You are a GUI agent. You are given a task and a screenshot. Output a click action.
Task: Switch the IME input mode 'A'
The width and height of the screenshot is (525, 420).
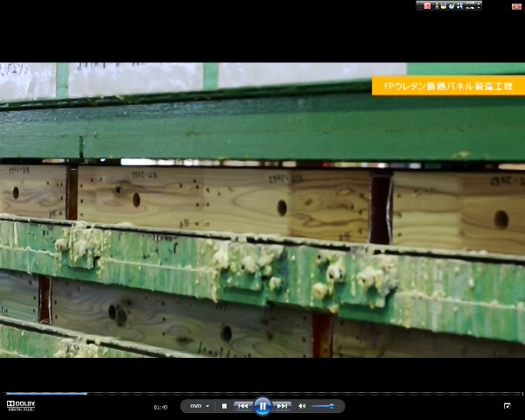tap(437, 5)
